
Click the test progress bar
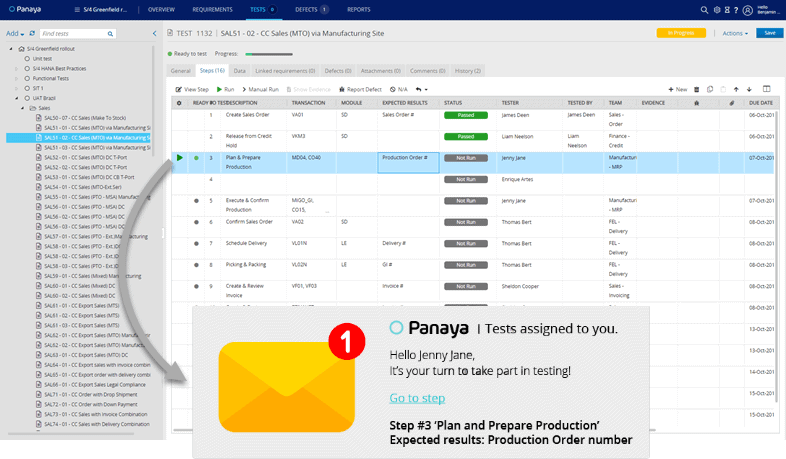(x=269, y=54)
